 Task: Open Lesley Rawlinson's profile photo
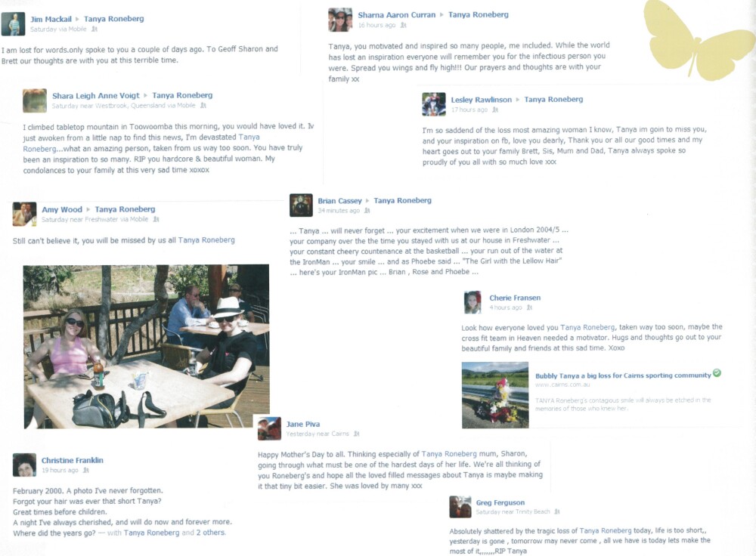click(433, 104)
